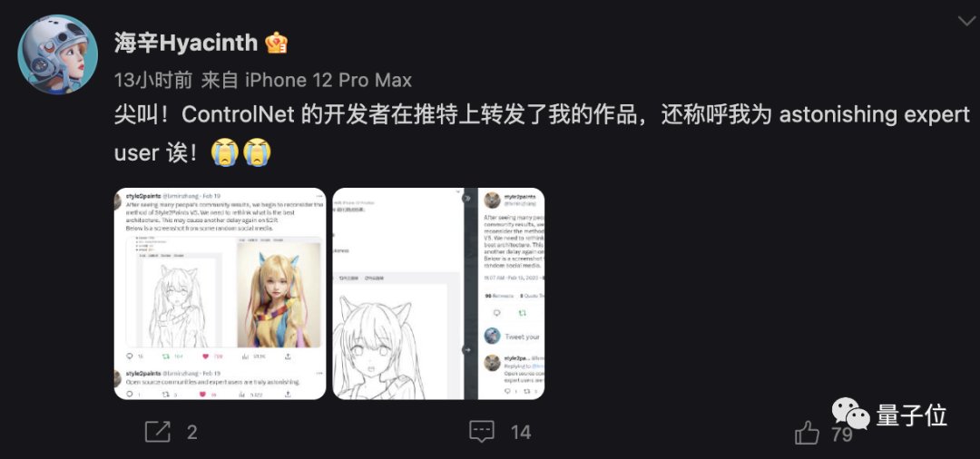
Task: Click the second crying emoji
Action: [256, 152]
